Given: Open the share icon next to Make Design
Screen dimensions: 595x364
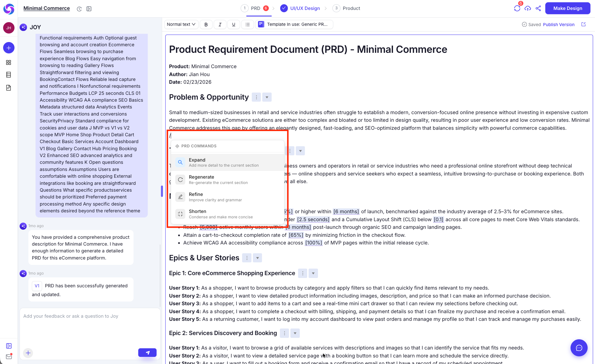Looking at the screenshot, I should click(x=538, y=8).
